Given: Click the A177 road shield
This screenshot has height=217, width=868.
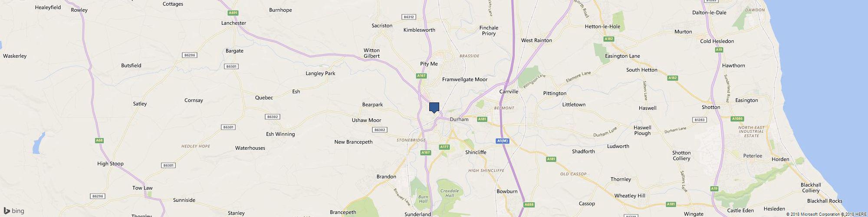Looking at the screenshot, I should click(x=444, y=147).
